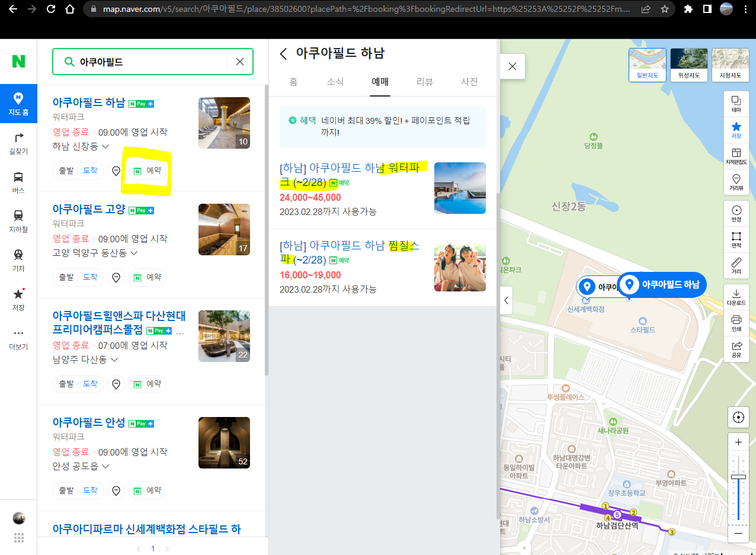Open the 아쿠아필드 하남 photo thumbnail

[224, 123]
